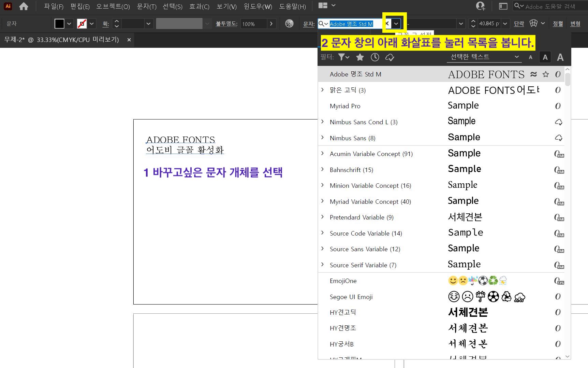This screenshot has width=588, height=368.
Task: Show recently added fonts clock filter
Action: [375, 57]
